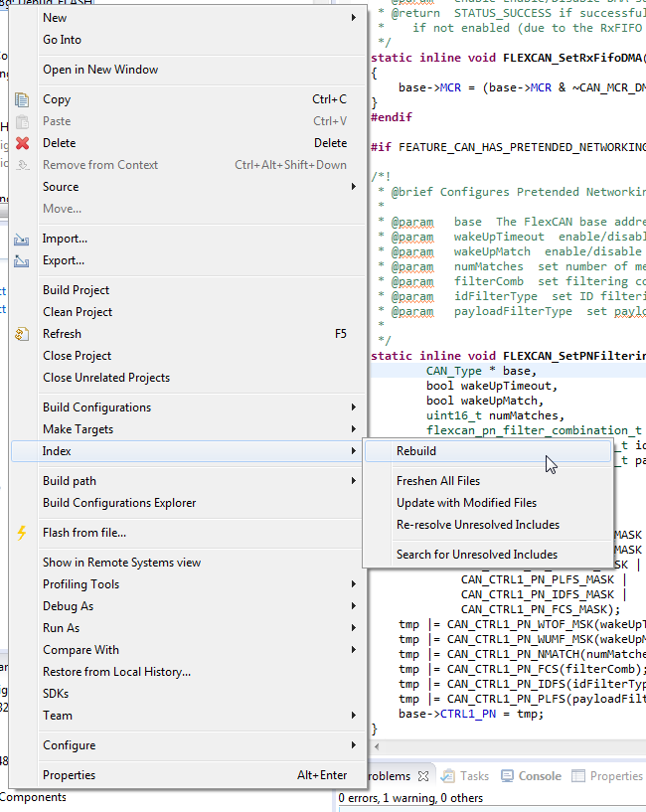Open project Properties from context menu
This screenshot has height=812, width=646.
[x=188, y=775]
